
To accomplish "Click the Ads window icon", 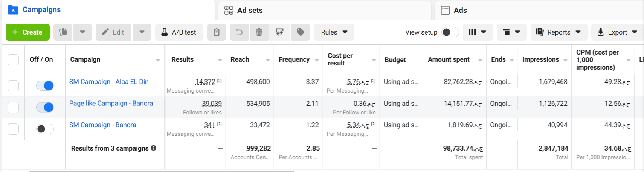I will pos(445,11).
